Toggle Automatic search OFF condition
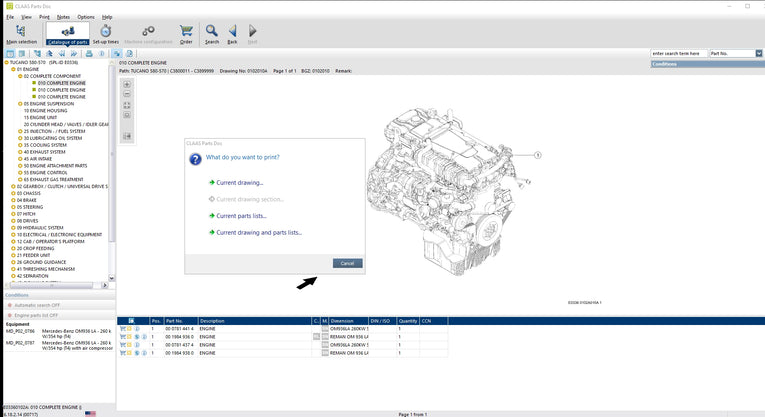The width and height of the screenshot is (765, 417). 35,305
